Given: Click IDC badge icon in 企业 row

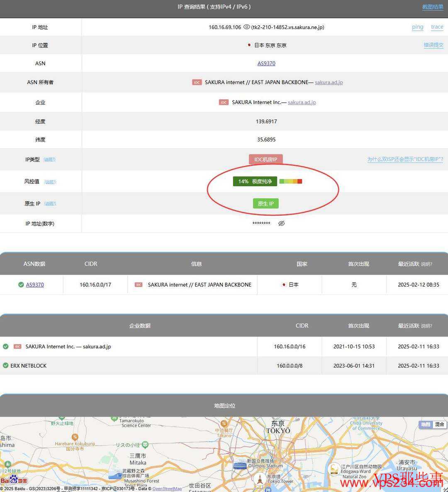Looking at the screenshot, I should point(224,102).
